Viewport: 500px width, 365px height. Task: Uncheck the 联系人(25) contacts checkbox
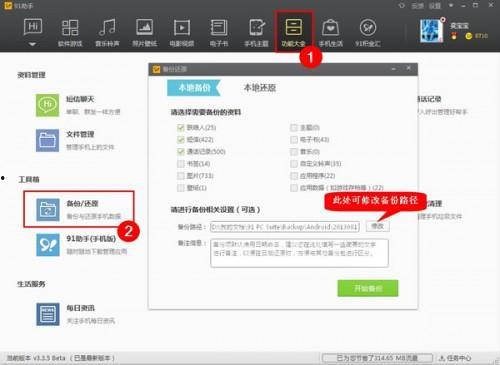click(x=181, y=127)
